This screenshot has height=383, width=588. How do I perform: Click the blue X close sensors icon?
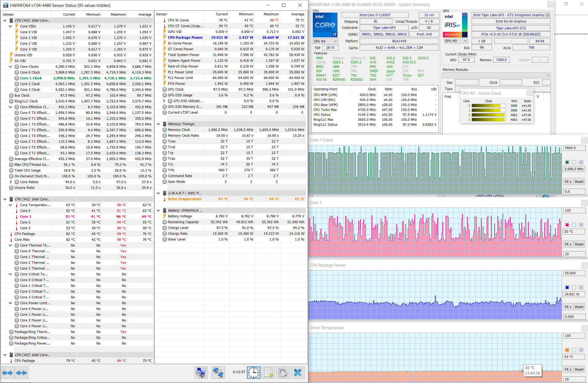point(298,373)
